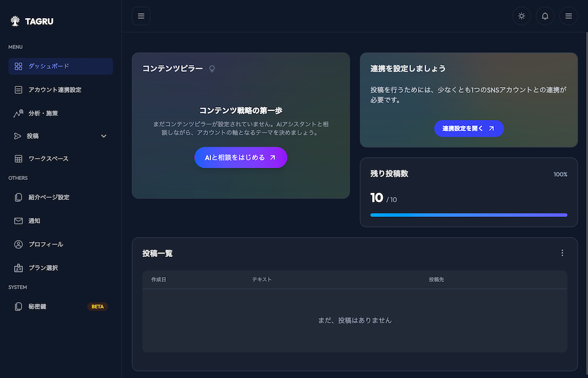Viewport: 588px width, 378px height.
Task: Select the 分析・施策 analytics icon
Action: coord(18,112)
